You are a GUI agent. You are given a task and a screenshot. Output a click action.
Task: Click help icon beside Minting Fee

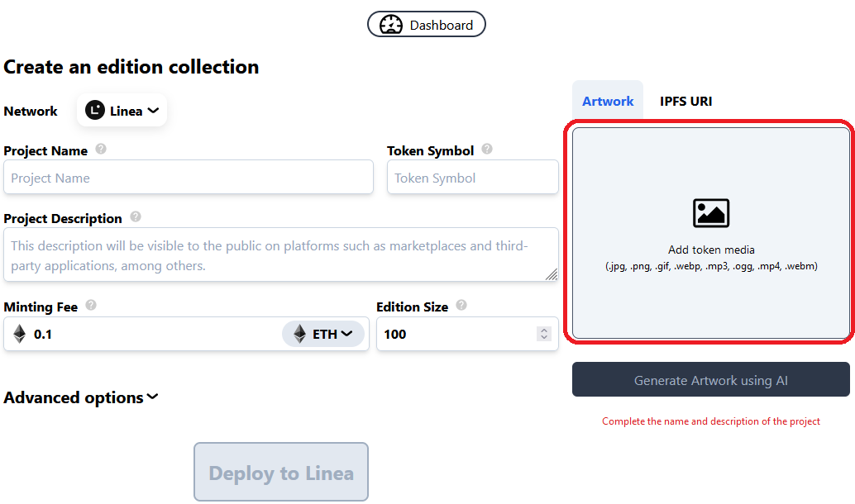click(x=91, y=306)
